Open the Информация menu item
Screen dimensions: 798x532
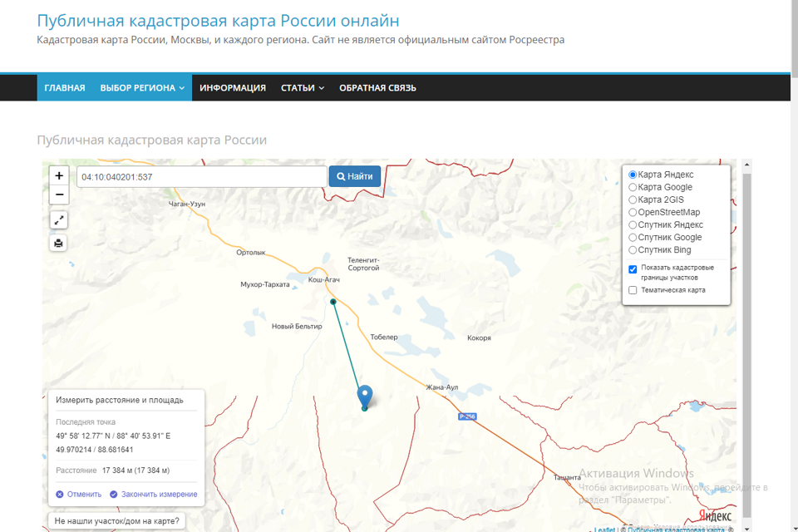click(233, 88)
